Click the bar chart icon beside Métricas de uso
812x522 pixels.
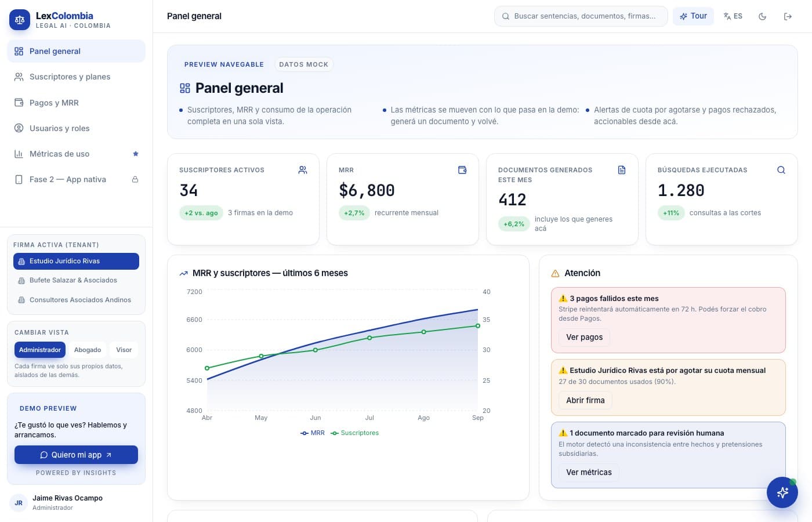pyautogui.click(x=19, y=154)
